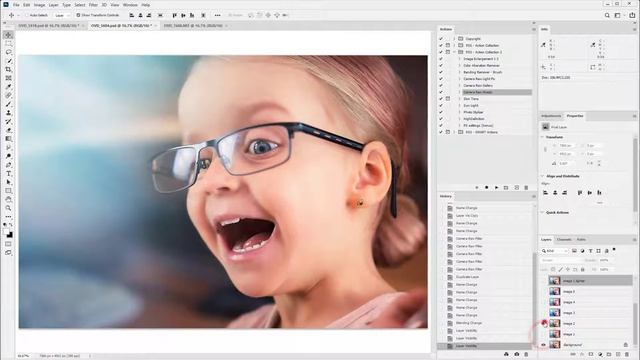
Task: Click the begin recording button in Actions
Action: coord(487,187)
